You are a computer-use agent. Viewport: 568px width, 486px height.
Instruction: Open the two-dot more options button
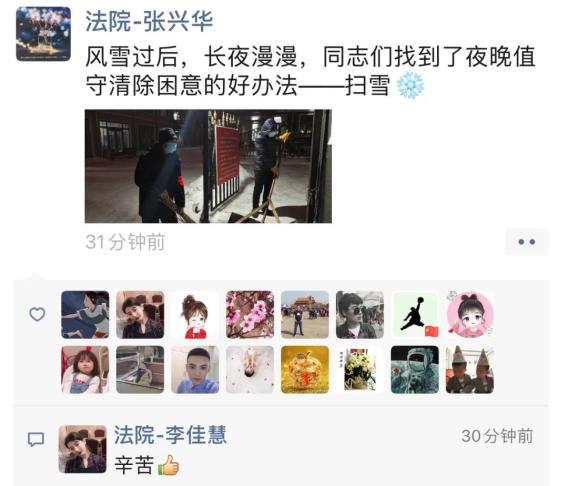[x=526, y=242]
